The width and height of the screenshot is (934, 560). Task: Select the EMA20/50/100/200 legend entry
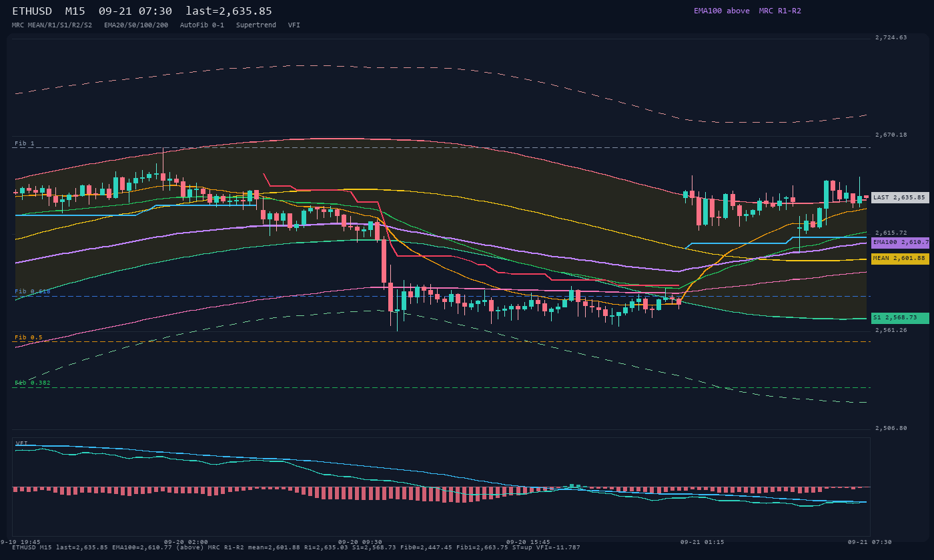point(136,25)
